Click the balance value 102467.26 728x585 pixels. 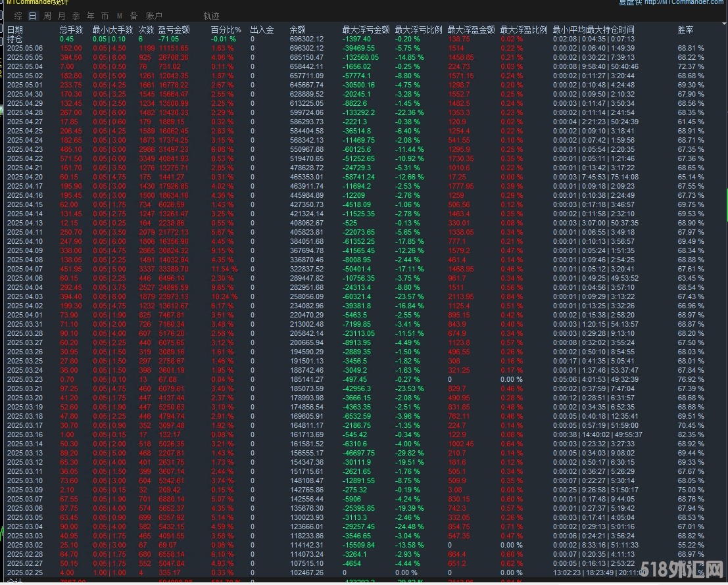tap(306, 573)
